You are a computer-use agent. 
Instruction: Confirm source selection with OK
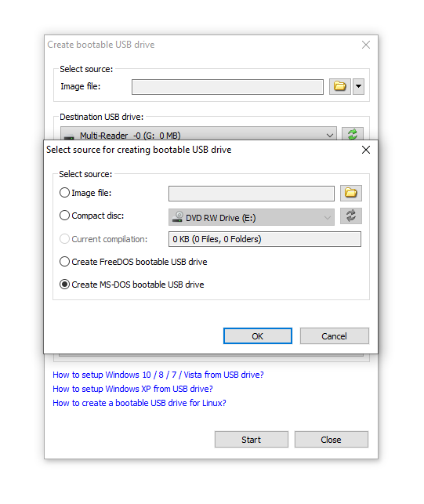(258, 336)
